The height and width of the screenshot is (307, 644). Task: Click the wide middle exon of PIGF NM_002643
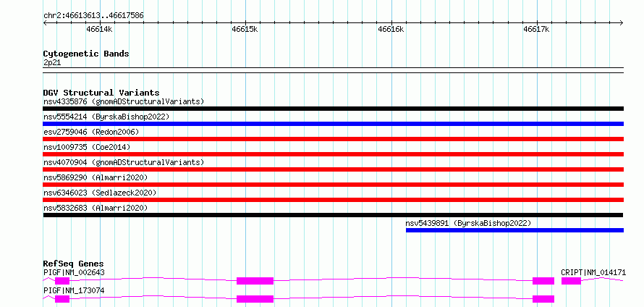coord(255,281)
